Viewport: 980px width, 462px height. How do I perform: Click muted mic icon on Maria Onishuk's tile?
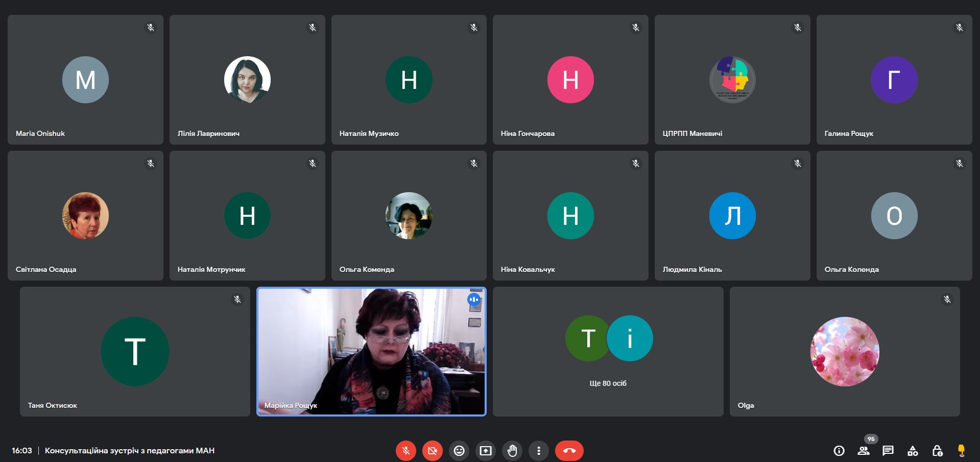coord(151,28)
